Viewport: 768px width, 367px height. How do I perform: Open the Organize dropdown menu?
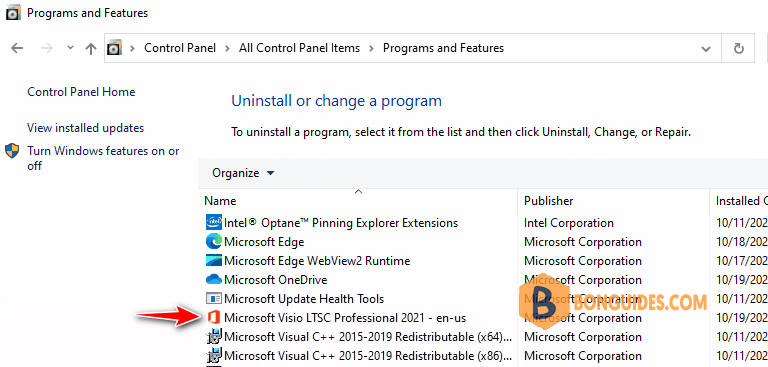coord(243,173)
